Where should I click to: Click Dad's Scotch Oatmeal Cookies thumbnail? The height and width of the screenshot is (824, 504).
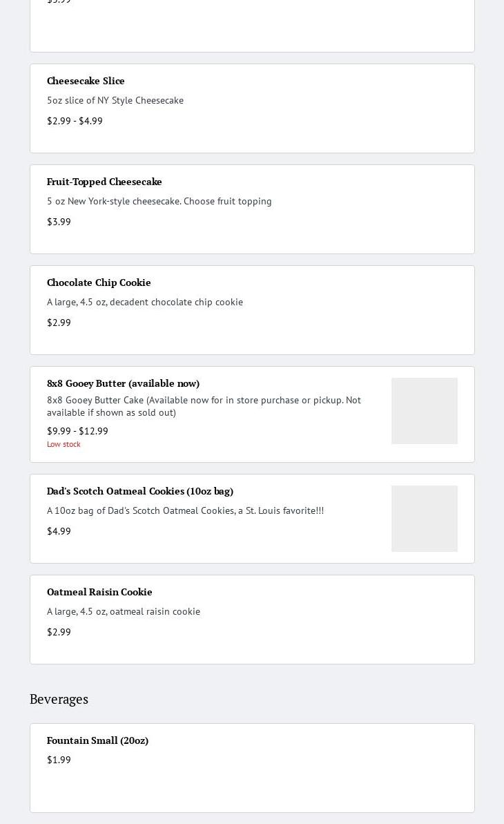(424, 519)
